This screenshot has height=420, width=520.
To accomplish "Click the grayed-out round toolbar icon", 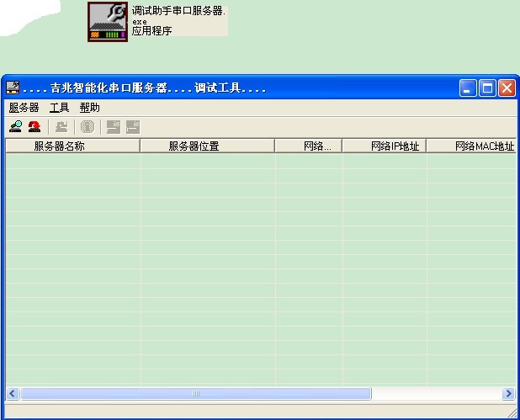I will [x=87, y=126].
